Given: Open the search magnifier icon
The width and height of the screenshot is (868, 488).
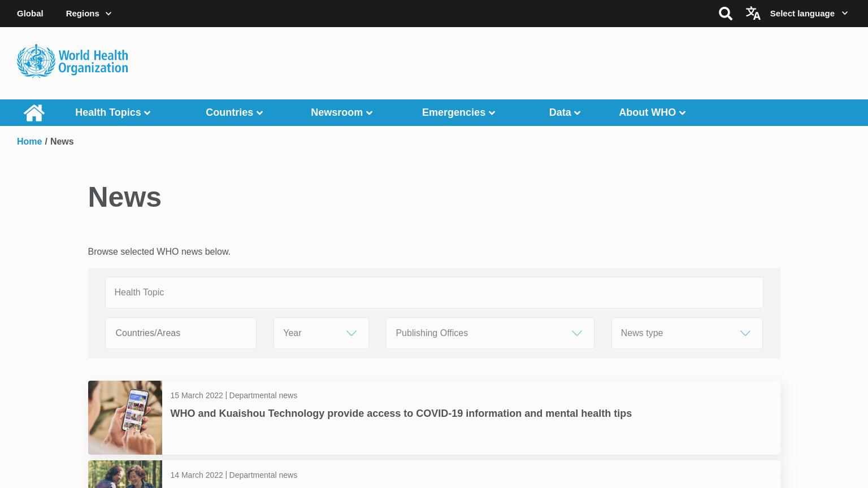Looking at the screenshot, I should point(726,14).
